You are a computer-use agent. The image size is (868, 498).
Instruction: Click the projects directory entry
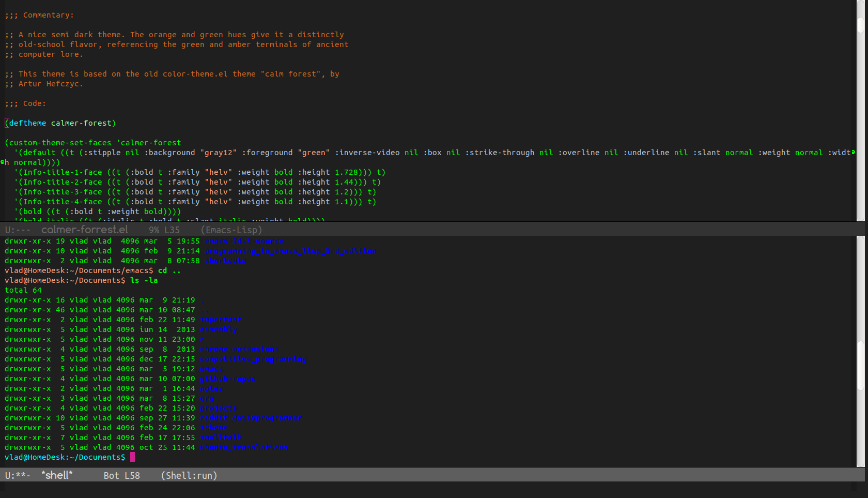[218, 408]
